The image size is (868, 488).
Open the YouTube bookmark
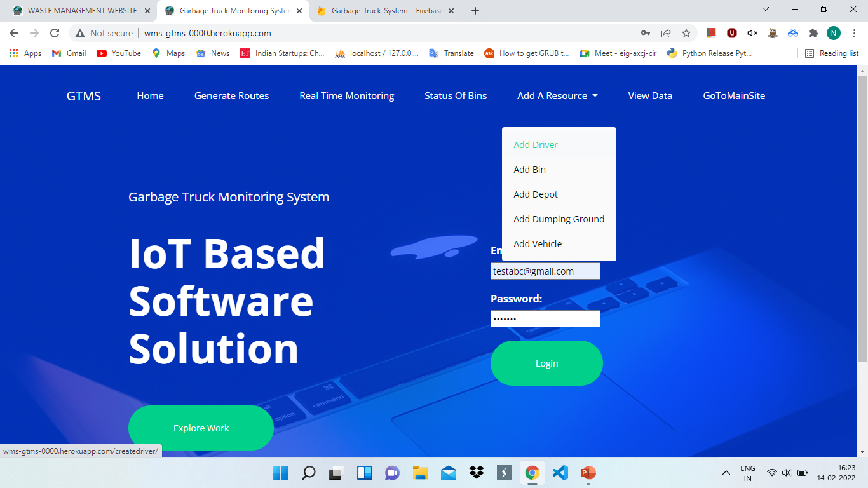click(x=119, y=53)
